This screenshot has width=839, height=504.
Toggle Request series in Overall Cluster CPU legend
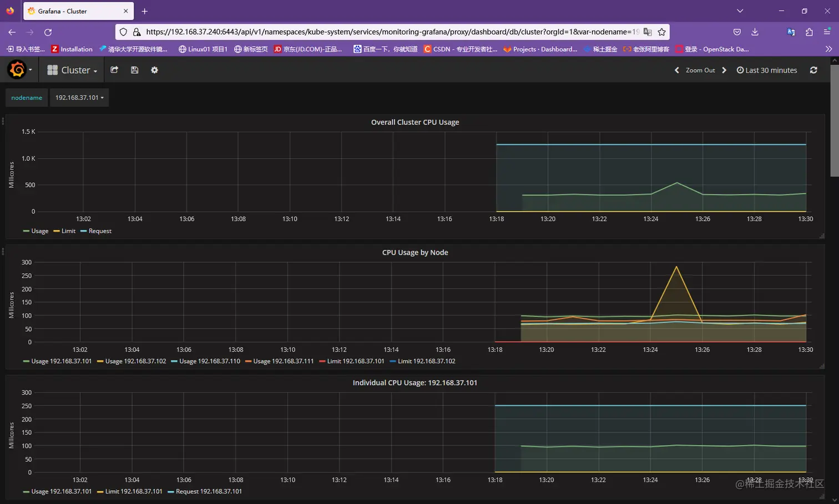(100, 231)
